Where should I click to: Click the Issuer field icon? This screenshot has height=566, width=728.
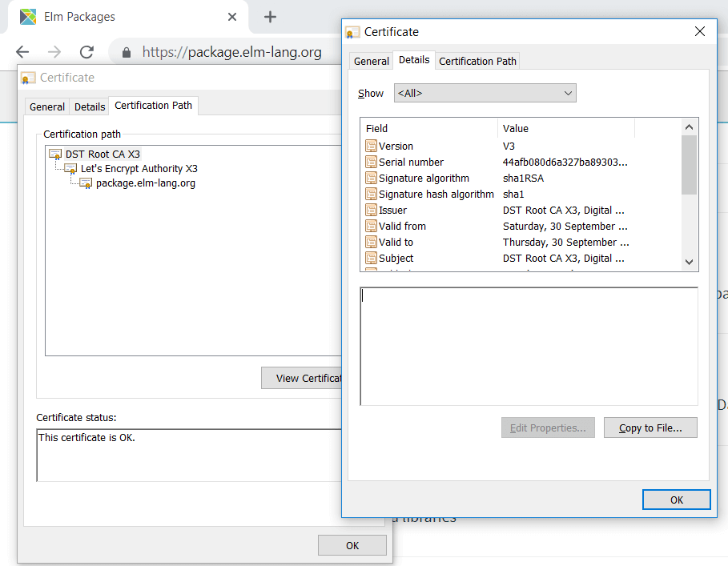coord(371,211)
